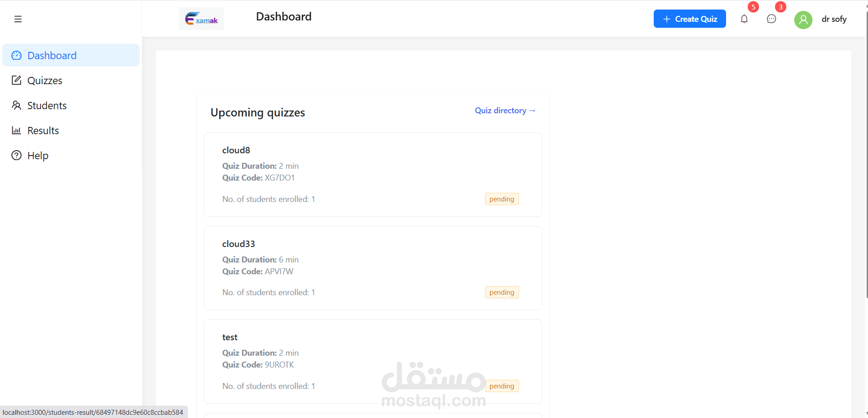Go to Quizzes in the sidebar
Viewport: 868px width, 418px height.
pos(71,81)
